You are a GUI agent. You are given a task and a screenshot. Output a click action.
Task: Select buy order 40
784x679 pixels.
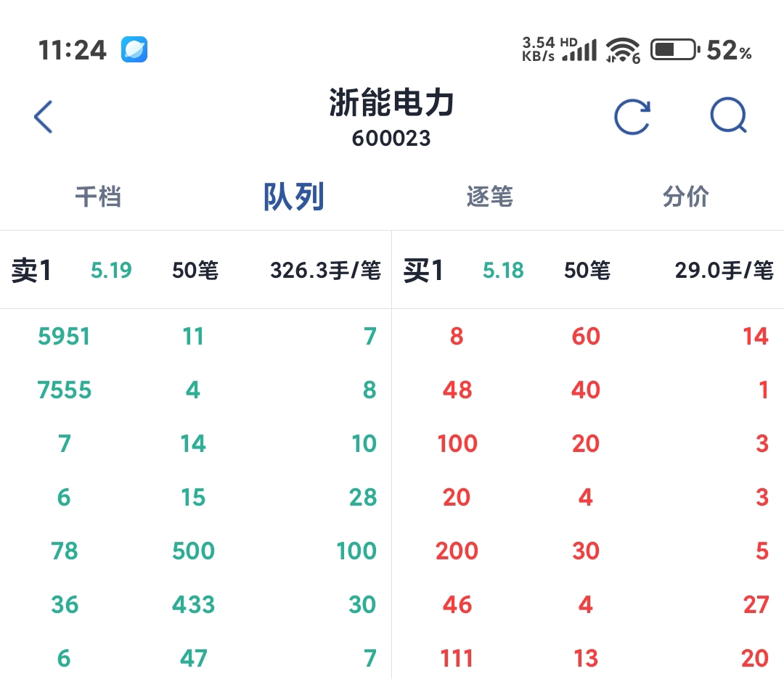[586, 390]
